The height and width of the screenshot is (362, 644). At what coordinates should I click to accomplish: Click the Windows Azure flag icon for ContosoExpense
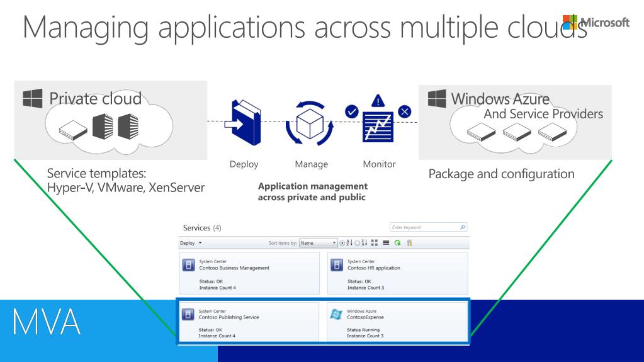336,314
